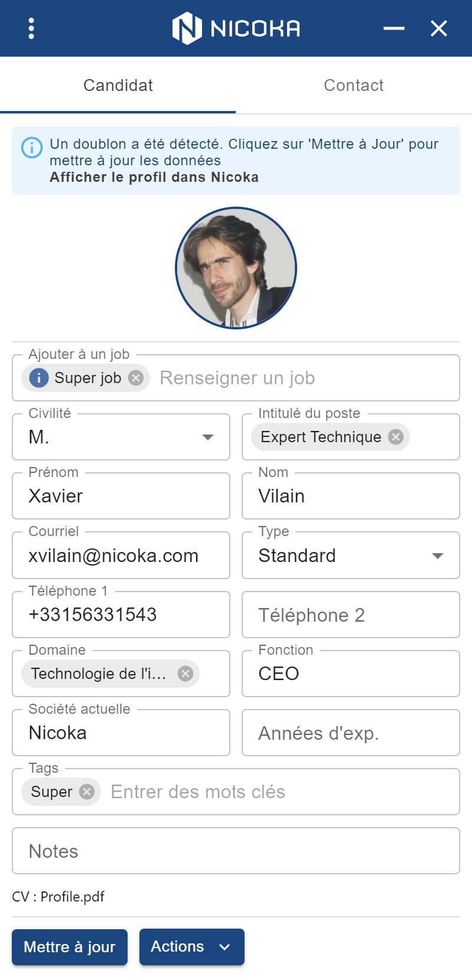Click the Années d'exp. field
Viewport: 472px width, 980px height.
click(351, 733)
